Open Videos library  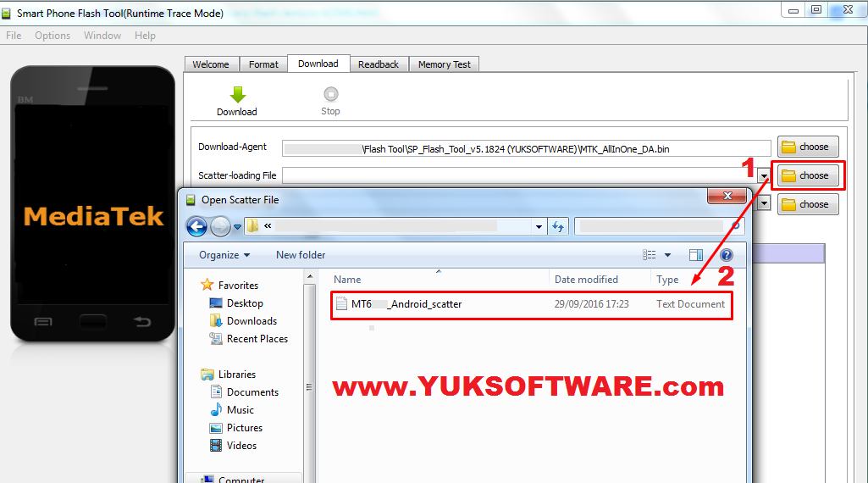(241, 446)
